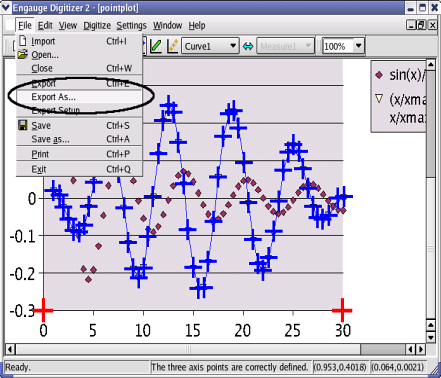Select Exit in the File menu
Image resolution: width=441 pixels, height=378 pixels.
click(x=79, y=169)
